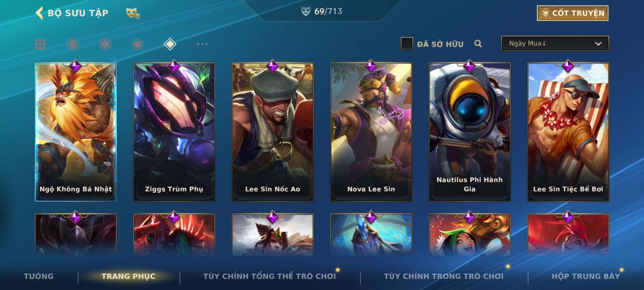
Task: Select the pentagon rarity filter icon
Action: click(137, 44)
